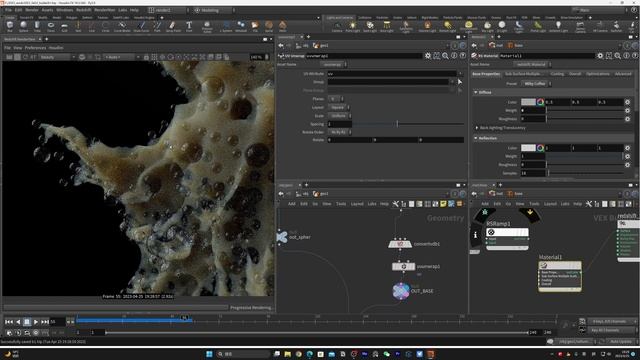Collapse the Diffuse section

click(x=476, y=92)
